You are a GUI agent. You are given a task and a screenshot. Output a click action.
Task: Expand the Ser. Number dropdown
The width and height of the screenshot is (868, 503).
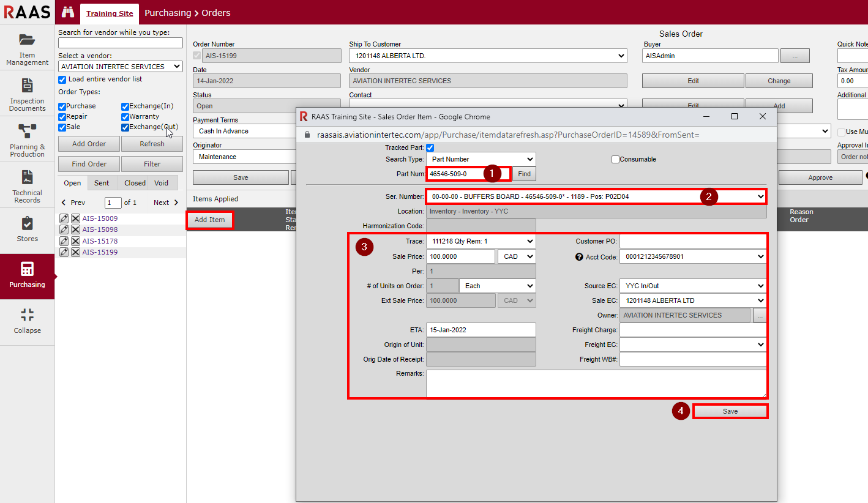[x=595, y=196]
